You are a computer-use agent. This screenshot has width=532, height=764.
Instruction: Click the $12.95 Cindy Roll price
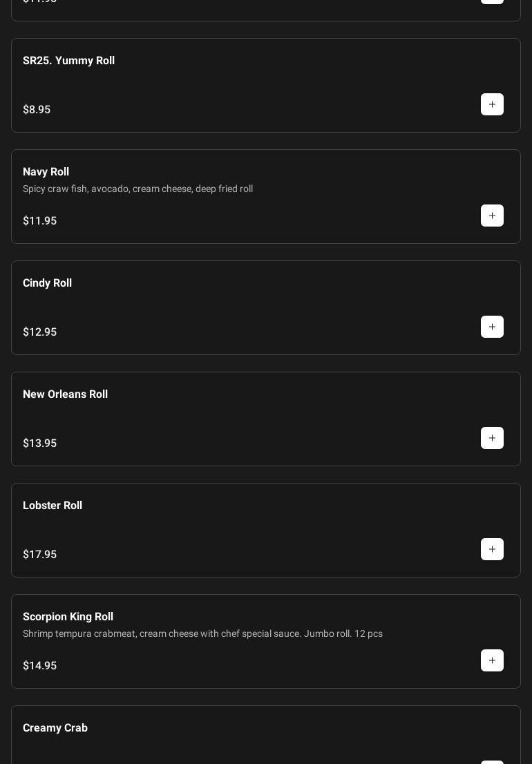(39, 332)
